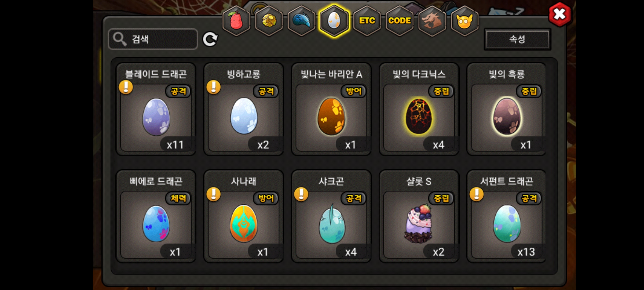
Task: Choose the 빛나는 바리안 A orange egg
Action: tap(331, 116)
